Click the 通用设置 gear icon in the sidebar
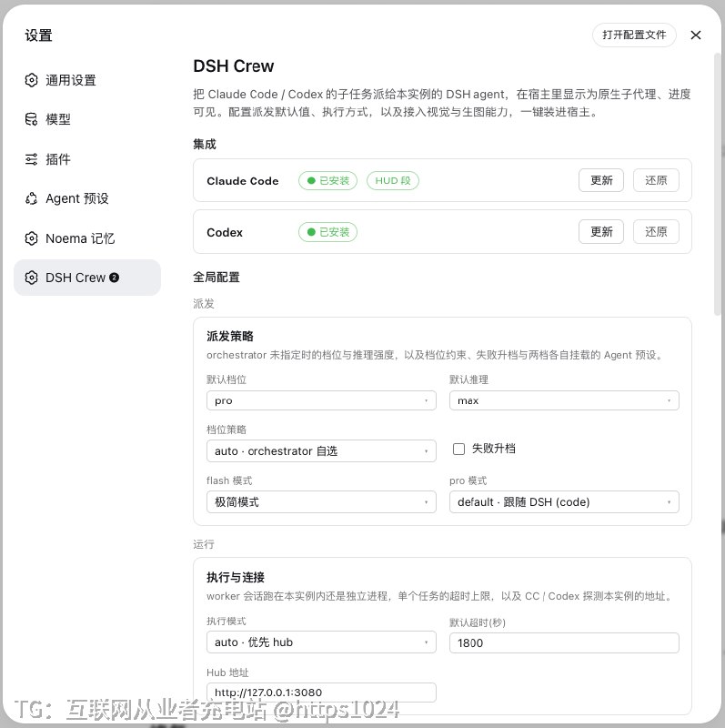The width and height of the screenshot is (725, 728). coord(31,80)
